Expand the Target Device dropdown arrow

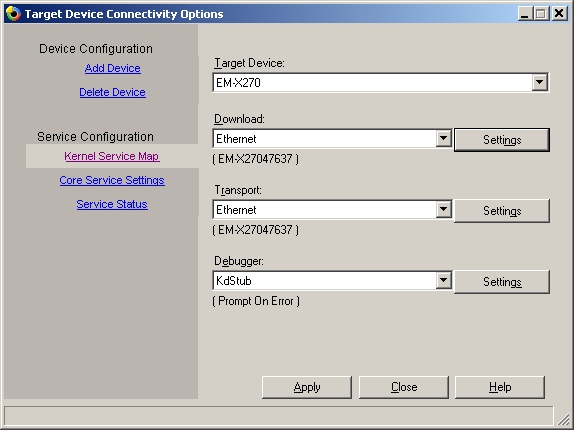click(x=539, y=82)
